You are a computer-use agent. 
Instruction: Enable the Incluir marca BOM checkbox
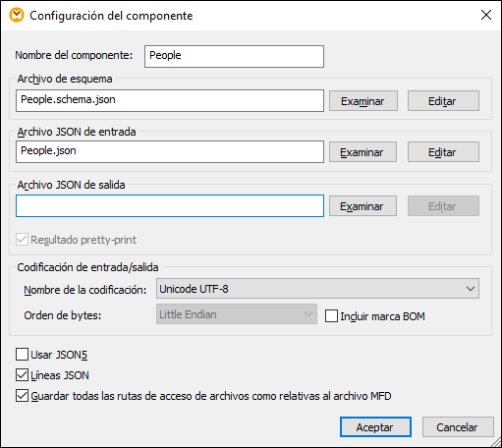(331, 316)
